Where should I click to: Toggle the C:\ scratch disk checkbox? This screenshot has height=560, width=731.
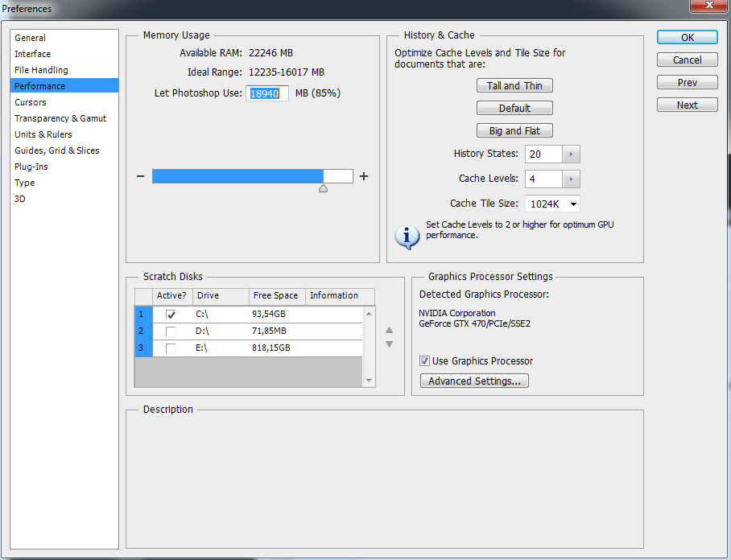tap(171, 315)
